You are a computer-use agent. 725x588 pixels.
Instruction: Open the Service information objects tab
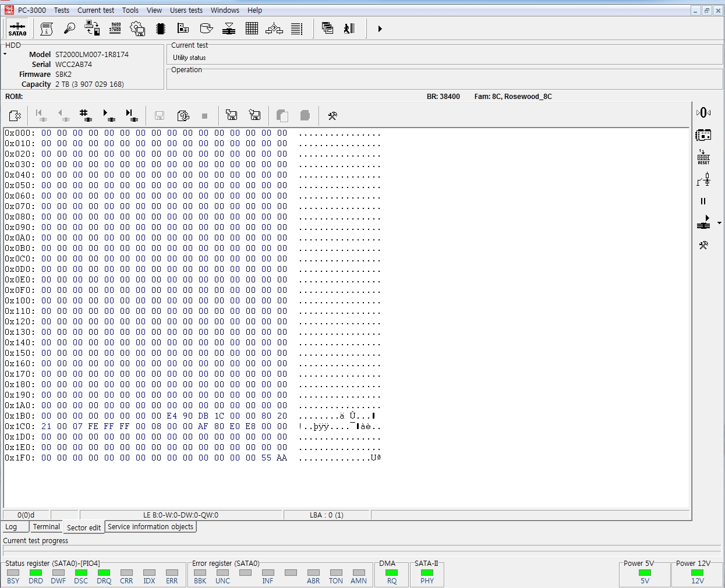[x=150, y=527]
